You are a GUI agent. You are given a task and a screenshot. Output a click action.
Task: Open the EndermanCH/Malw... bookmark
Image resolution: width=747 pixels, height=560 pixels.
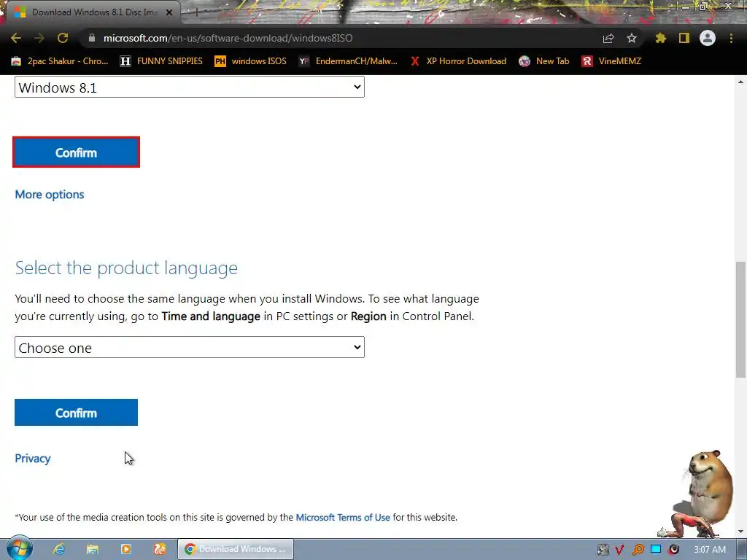coord(348,61)
